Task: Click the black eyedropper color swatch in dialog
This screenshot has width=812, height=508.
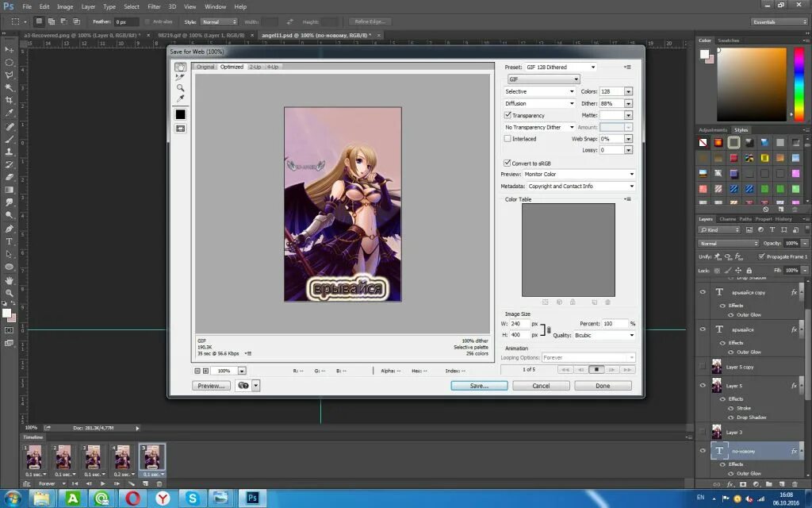Action: pyautogui.click(x=180, y=114)
